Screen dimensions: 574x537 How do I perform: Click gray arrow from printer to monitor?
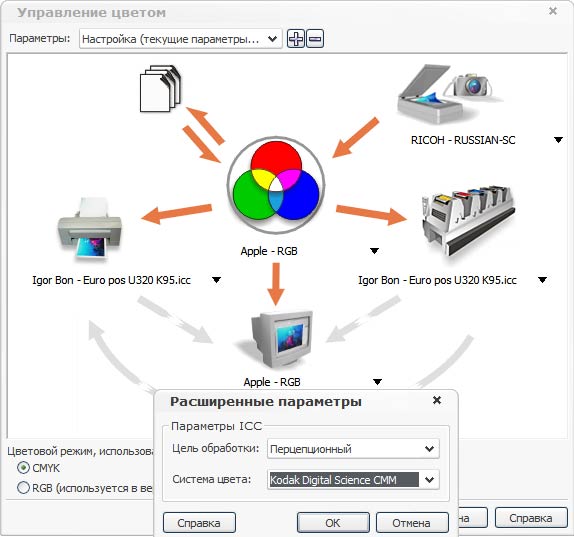click(175, 320)
